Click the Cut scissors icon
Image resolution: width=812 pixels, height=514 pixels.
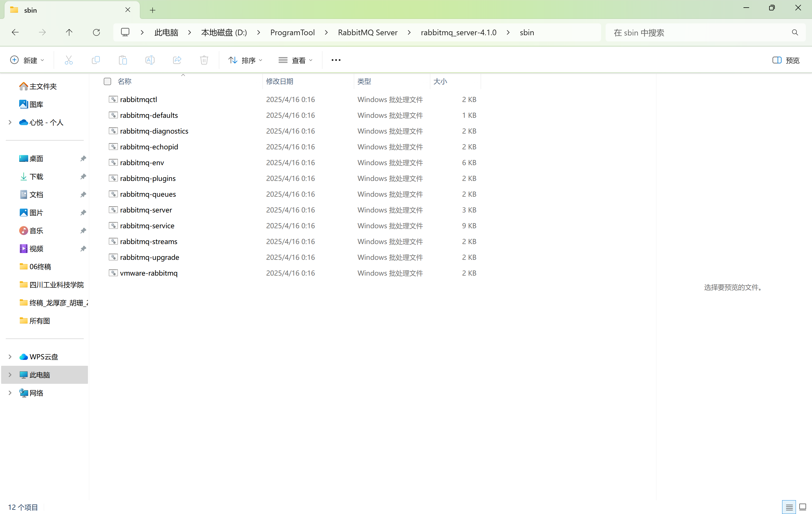[x=69, y=60]
